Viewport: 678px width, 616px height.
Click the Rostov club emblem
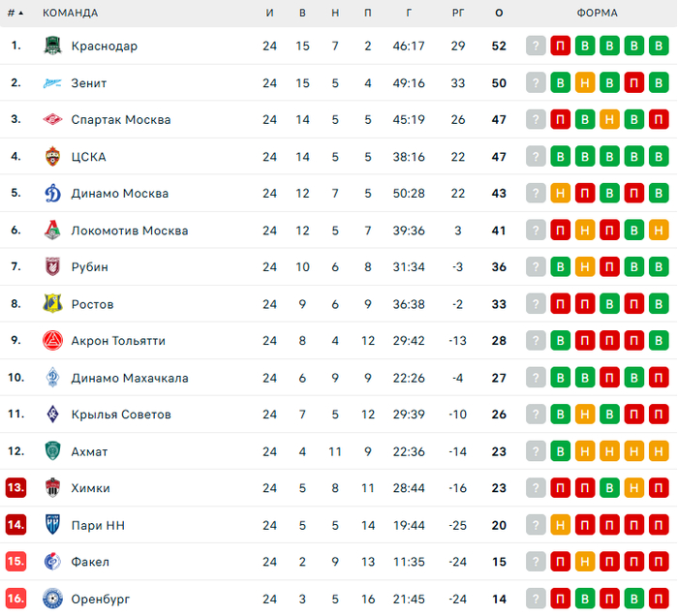53,303
